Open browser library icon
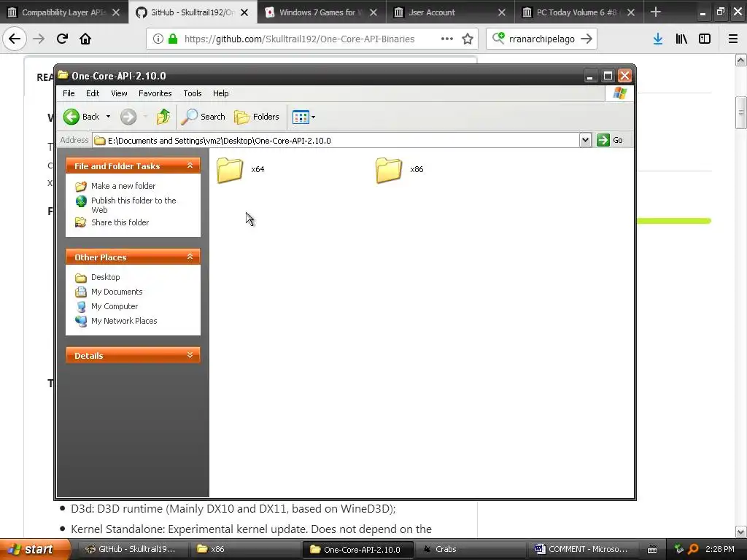 point(681,39)
